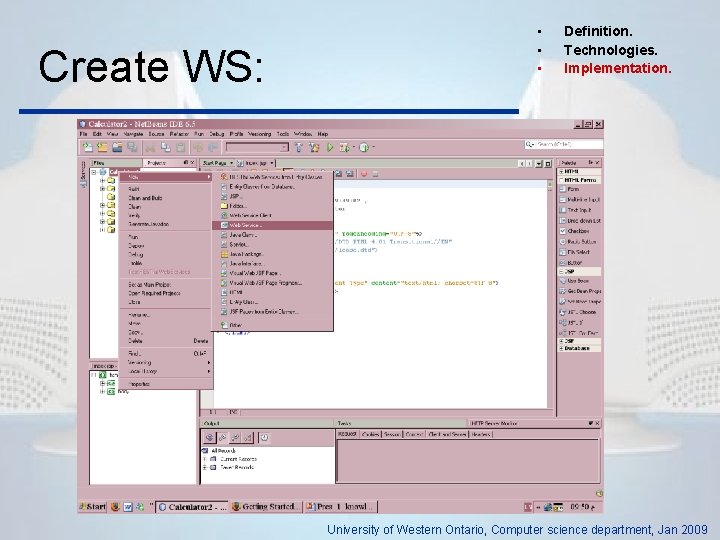
Task: Switch to the Files panel tab
Action: (116, 163)
